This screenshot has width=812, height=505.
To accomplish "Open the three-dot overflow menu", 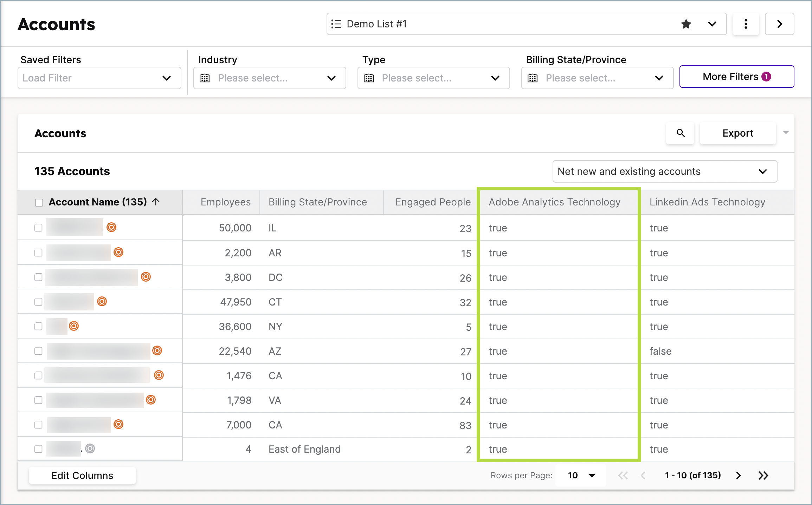I will [x=746, y=24].
